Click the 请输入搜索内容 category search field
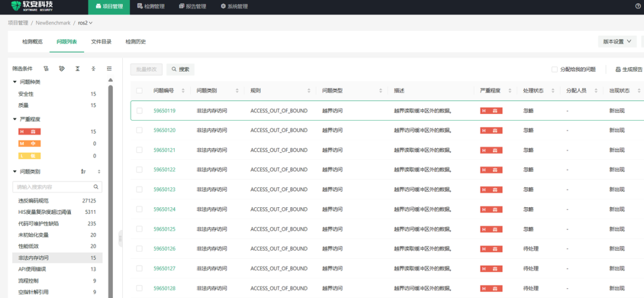 57,187
